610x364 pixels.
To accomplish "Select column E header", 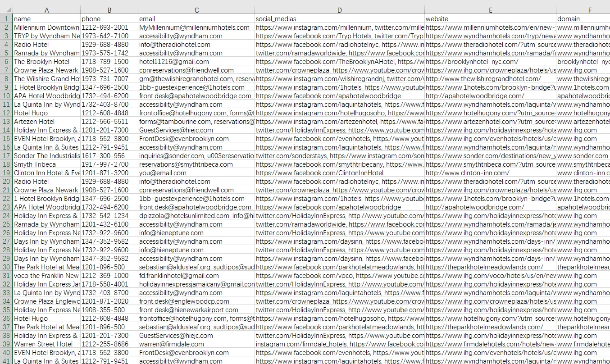I will pyautogui.click(x=490, y=10).
